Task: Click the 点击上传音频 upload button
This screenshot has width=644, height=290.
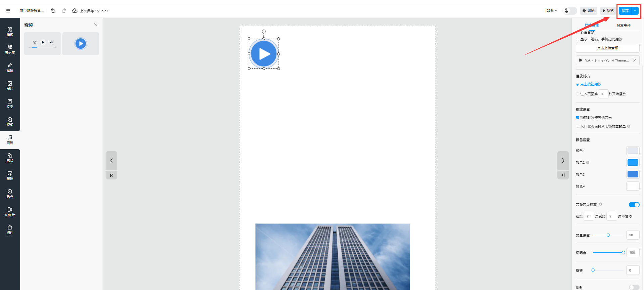Action: point(607,48)
